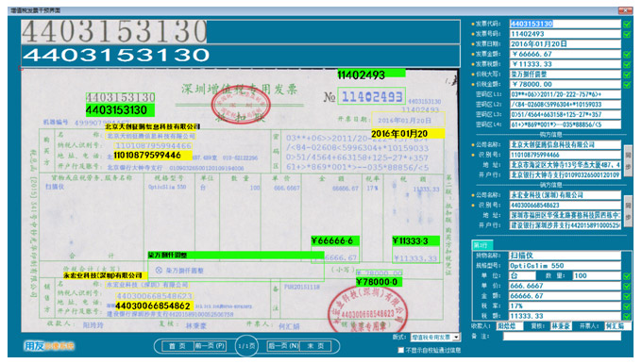Click green check icon beside 发票号码 field

coord(627,34)
